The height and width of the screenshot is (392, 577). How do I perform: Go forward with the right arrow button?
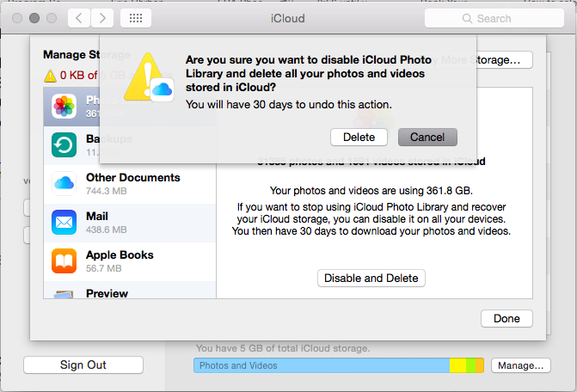(x=102, y=18)
